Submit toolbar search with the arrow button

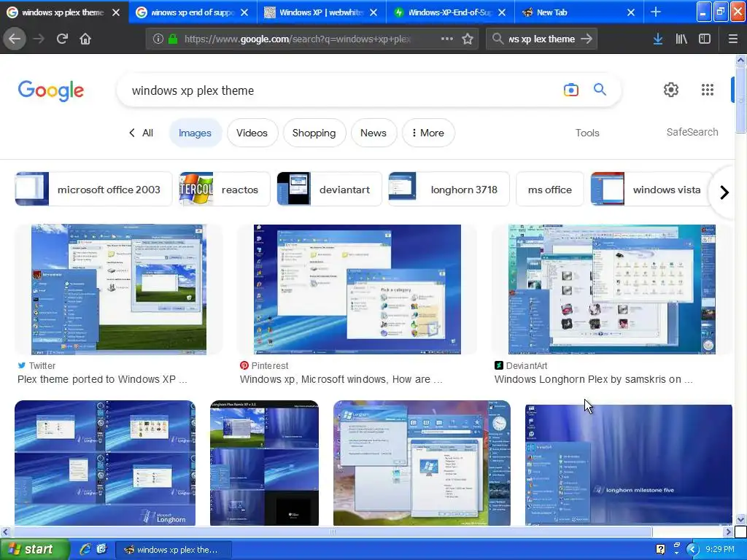click(587, 39)
